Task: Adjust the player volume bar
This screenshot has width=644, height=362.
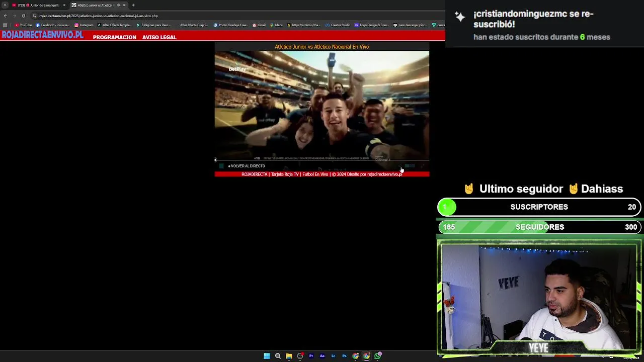Action: pos(410,166)
